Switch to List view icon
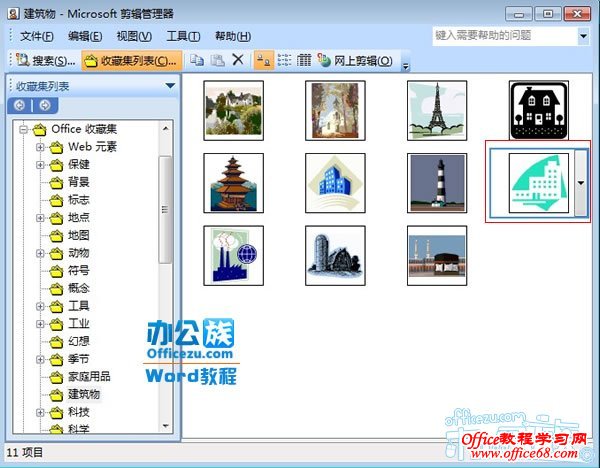The height and width of the screenshot is (468, 600). (x=284, y=60)
